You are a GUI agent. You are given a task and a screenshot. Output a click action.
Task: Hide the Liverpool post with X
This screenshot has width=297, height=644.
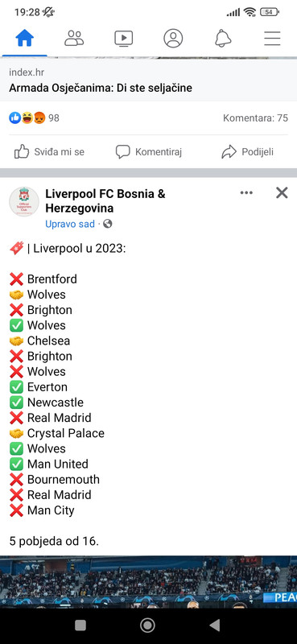pyautogui.click(x=282, y=192)
